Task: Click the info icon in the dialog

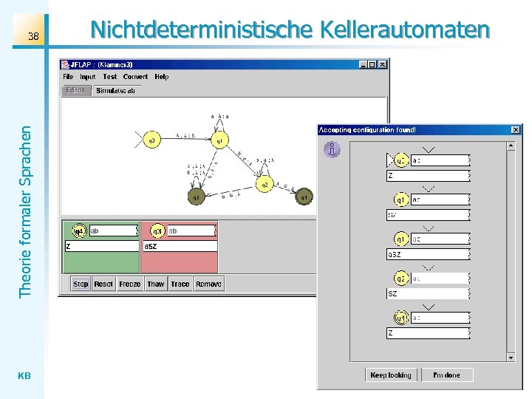Action: (x=332, y=149)
